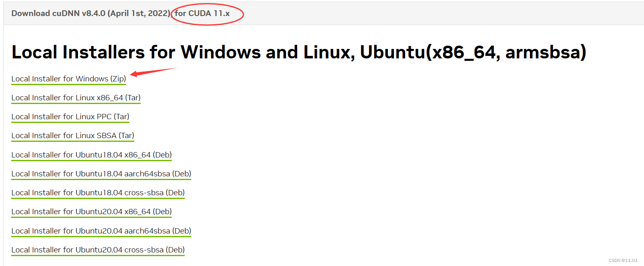Click the Local Installers heading text

(299, 52)
